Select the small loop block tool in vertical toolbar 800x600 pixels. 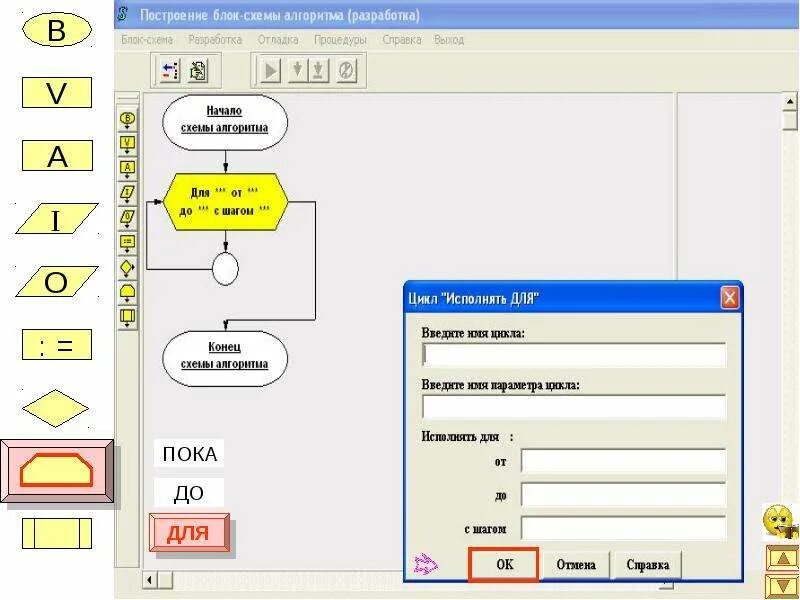[x=128, y=292]
